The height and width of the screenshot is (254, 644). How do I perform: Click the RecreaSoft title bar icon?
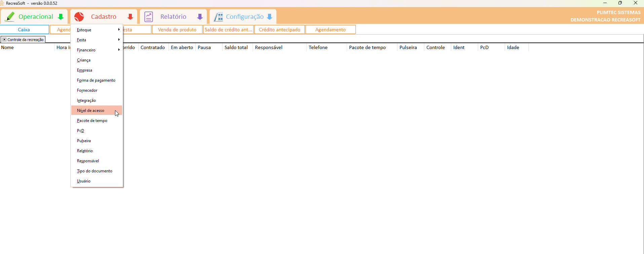[x=2, y=3]
